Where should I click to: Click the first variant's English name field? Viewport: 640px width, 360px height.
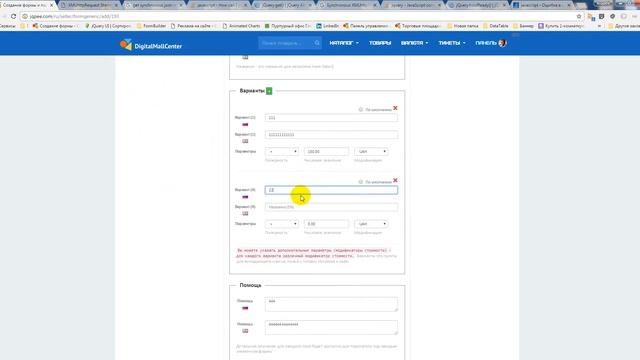331,135
